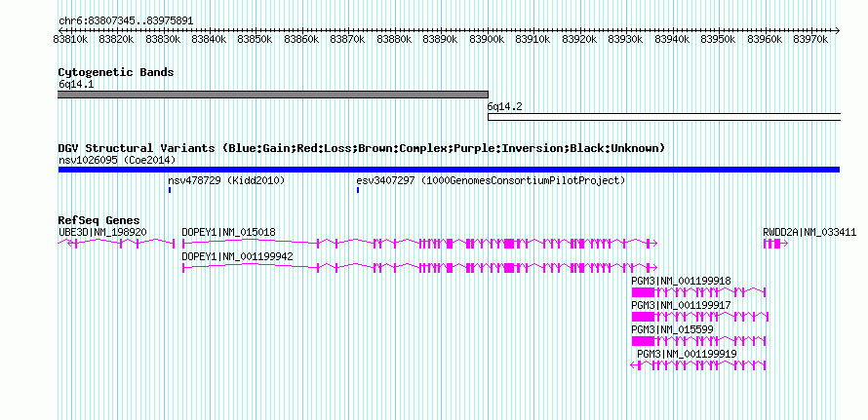Select the UBE3D gene glyph
Viewport: 868px width, 420px height.
coord(116,243)
